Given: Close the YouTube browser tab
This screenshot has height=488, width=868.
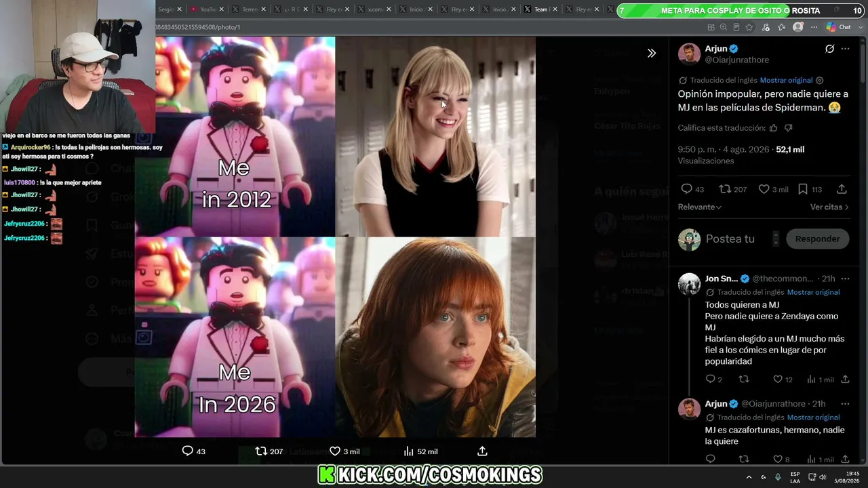Looking at the screenshot, I should click(222, 9).
